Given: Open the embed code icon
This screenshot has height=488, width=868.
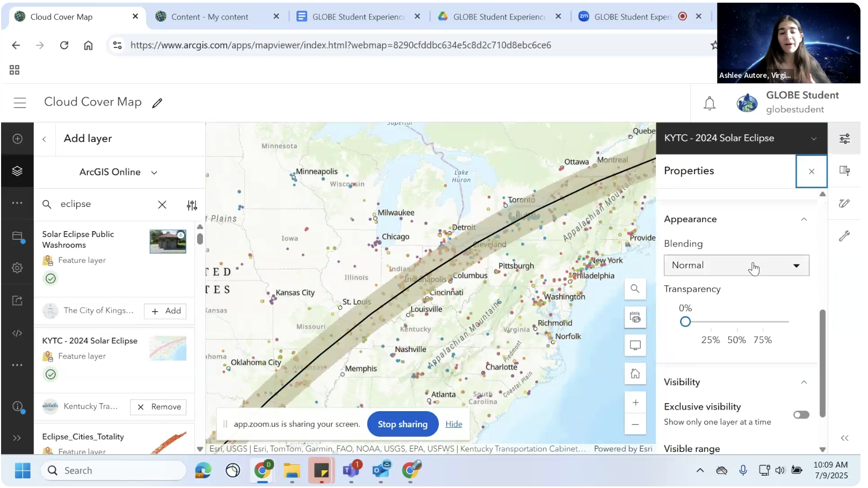Looking at the screenshot, I should click(17, 333).
